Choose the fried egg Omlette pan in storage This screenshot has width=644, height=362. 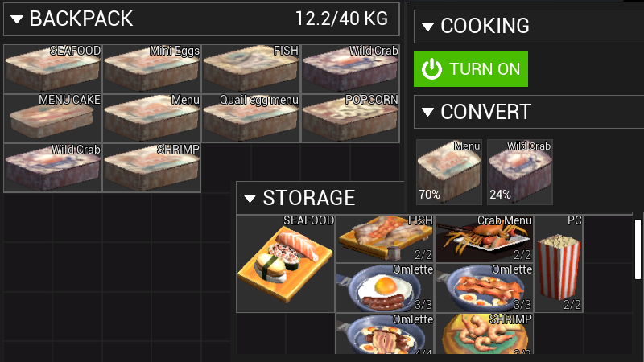tap(386, 288)
